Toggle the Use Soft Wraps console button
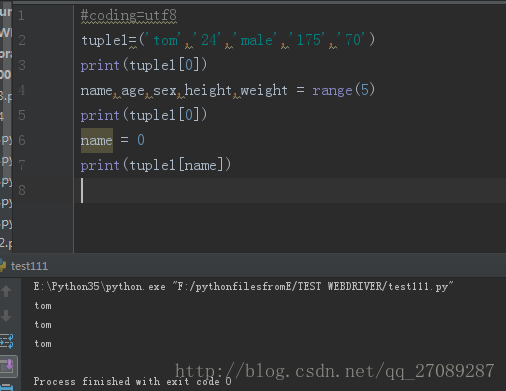 tap(7, 341)
